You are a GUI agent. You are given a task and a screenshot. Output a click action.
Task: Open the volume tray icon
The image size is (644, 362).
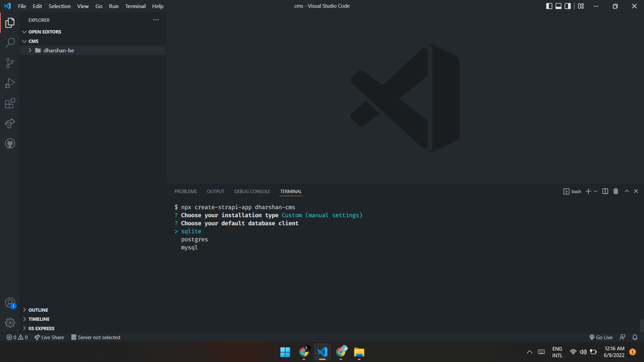click(583, 352)
